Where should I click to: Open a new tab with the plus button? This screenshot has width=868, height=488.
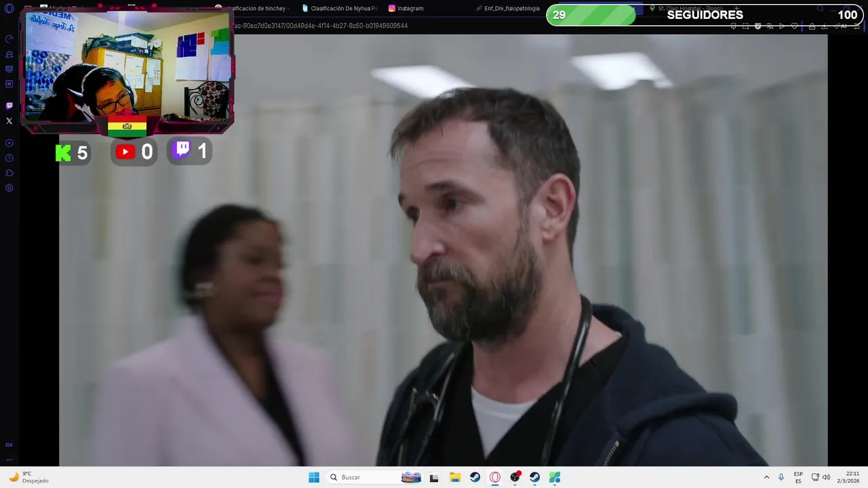[737, 8]
